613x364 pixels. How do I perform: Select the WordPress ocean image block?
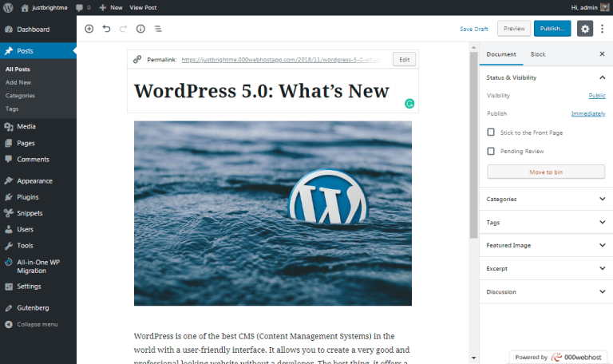(x=273, y=213)
